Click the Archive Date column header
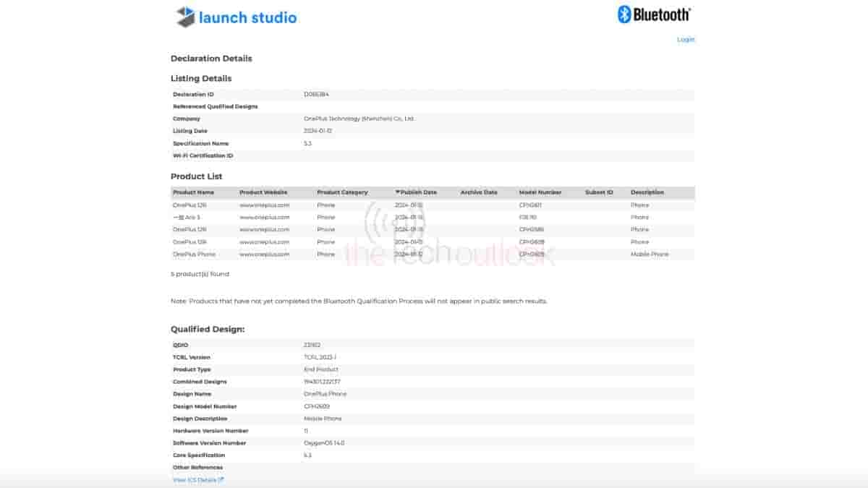The width and height of the screenshot is (868, 488). [479, 192]
